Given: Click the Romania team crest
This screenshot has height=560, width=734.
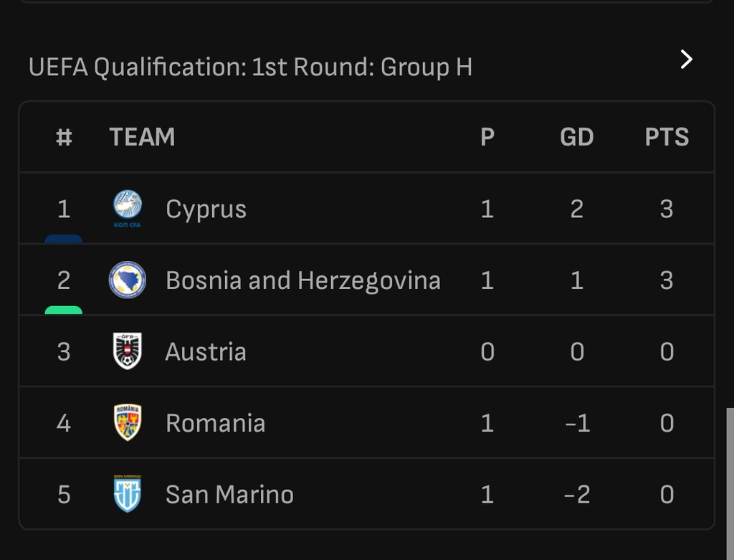Looking at the screenshot, I should click(128, 423).
